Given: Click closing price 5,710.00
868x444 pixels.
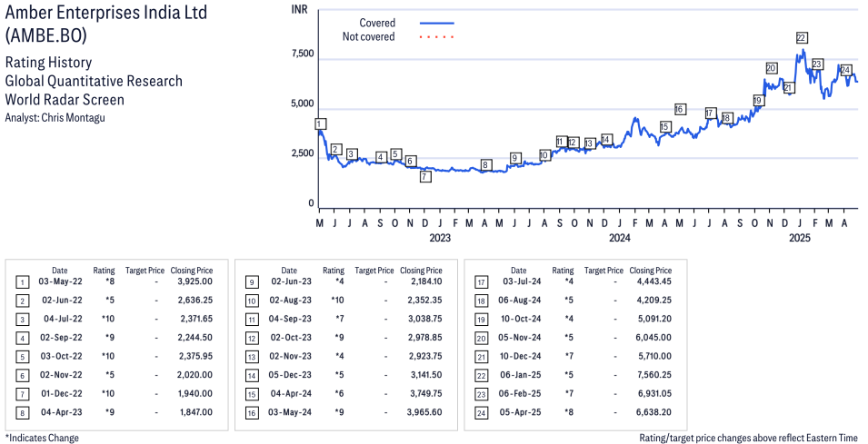Looking at the screenshot, I should tap(654, 357).
